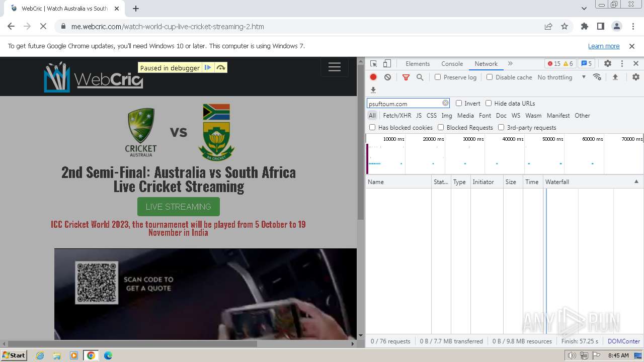Stop loading the page

coord(43,27)
